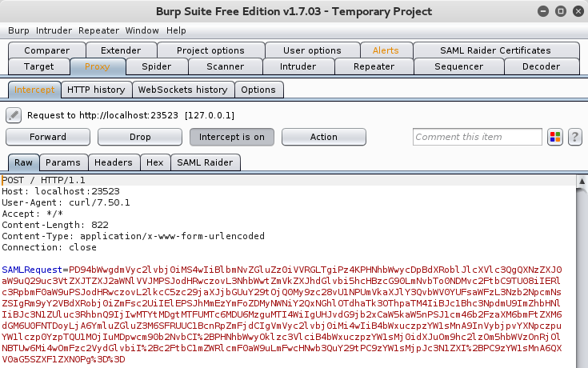Close the Burp Suite window
The height and width of the screenshot is (368, 588).
click(578, 11)
